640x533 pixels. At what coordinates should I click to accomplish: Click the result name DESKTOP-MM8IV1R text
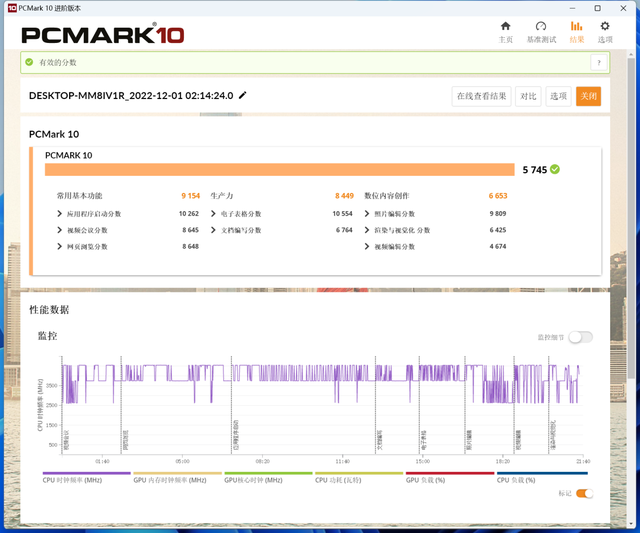tap(131, 95)
